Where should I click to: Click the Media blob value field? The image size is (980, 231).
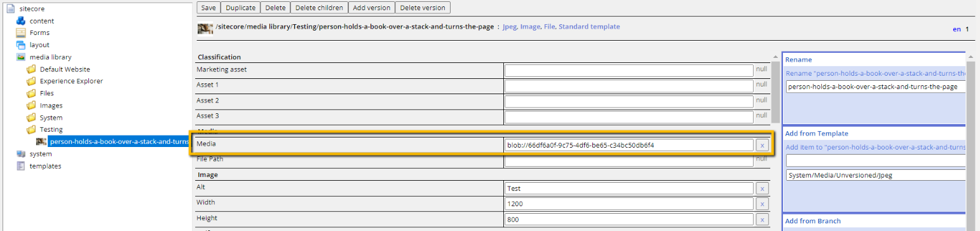pos(629,145)
